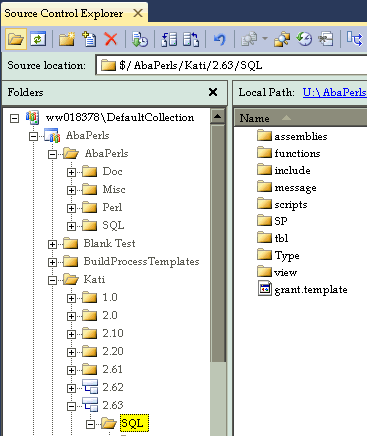
Task: Click the blue Undo arrow icon
Action: [219, 39]
